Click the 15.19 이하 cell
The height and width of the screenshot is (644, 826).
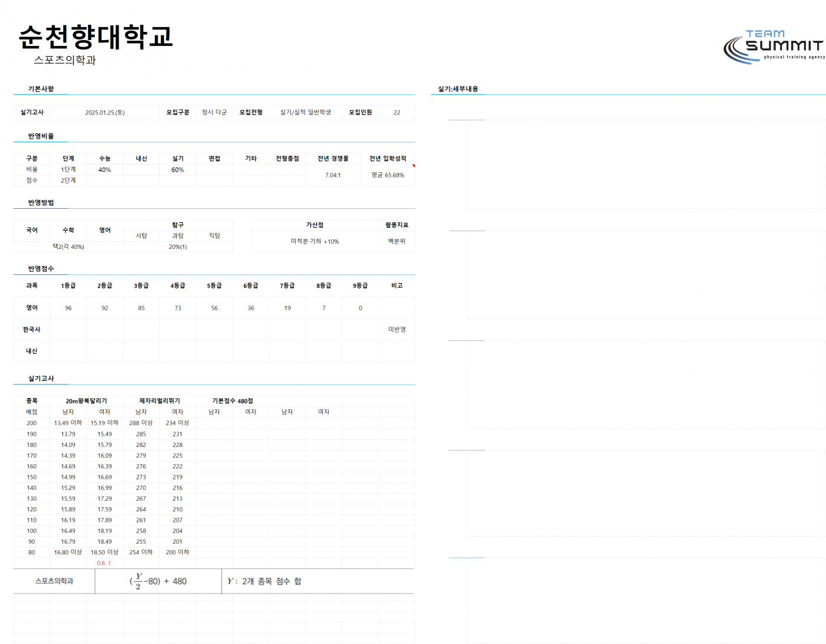click(x=105, y=423)
